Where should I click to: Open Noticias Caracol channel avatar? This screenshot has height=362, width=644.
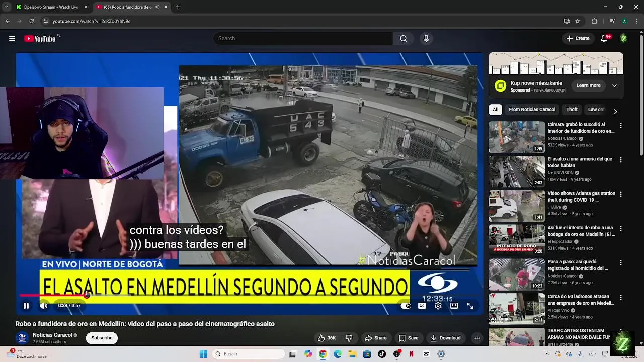pos(22,338)
